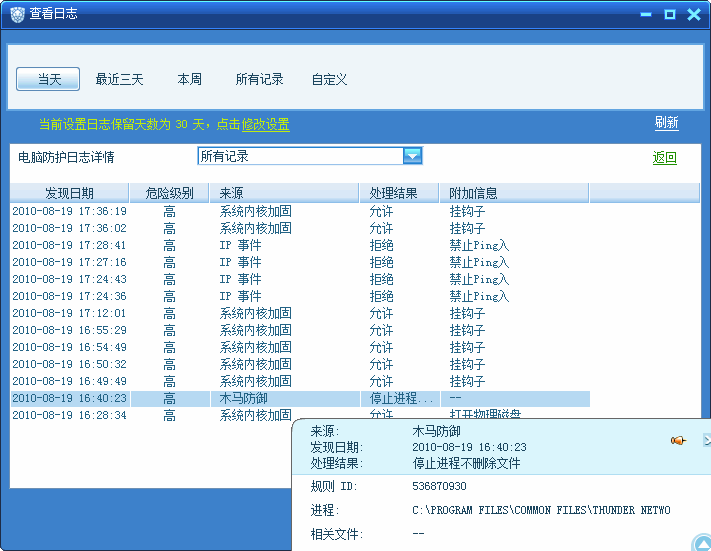
Task: Click the 所有记录 combo box field
Action: point(300,156)
